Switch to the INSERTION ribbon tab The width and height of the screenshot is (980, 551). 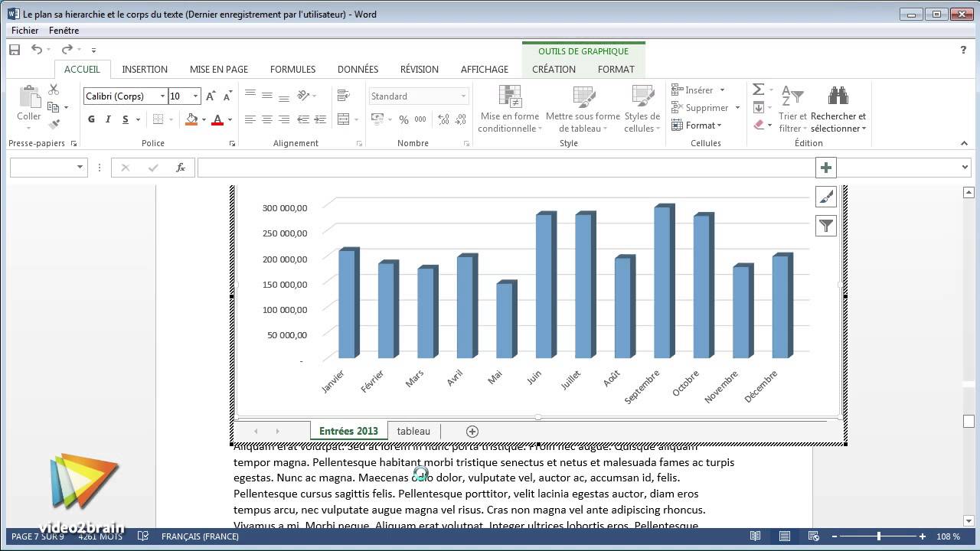point(145,69)
